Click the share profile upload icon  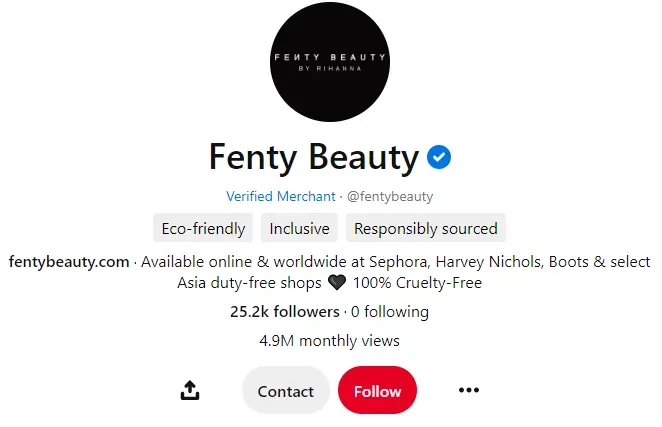click(190, 391)
